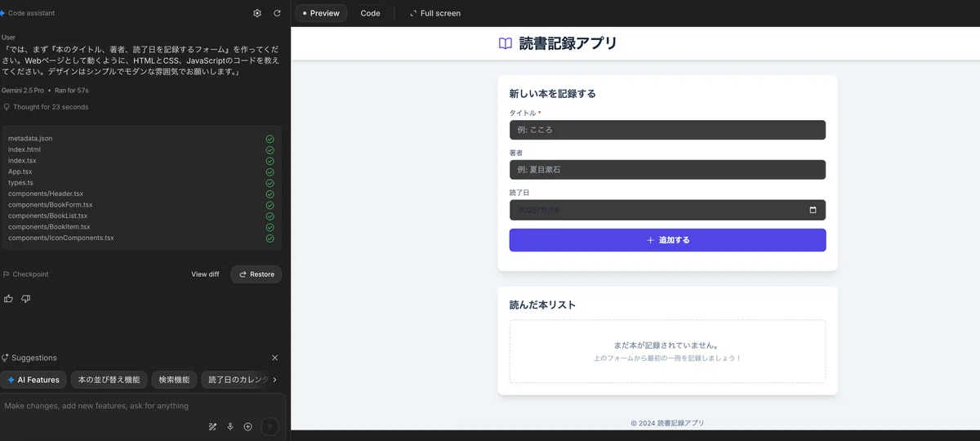Select the 本の並び替え機能 suggestion chip
The width and height of the screenshot is (980, 441).
[109, 380]
